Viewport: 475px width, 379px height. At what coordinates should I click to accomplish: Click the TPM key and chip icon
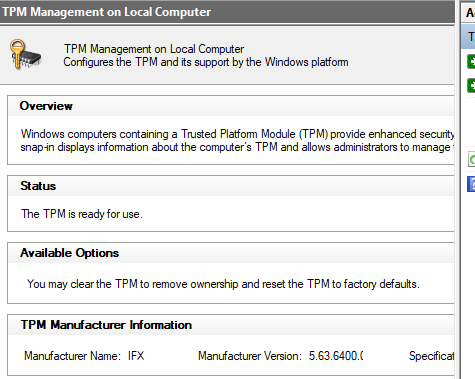click(x=25, y=55)
